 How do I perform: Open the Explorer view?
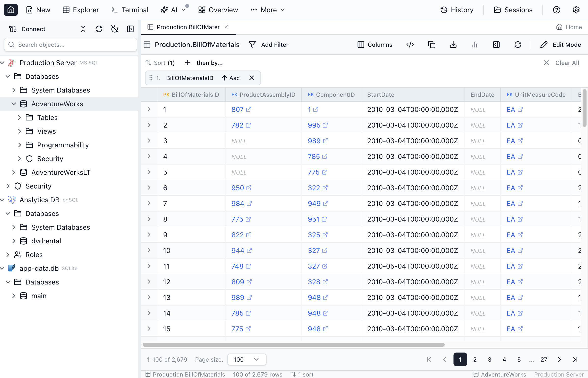pyautogui.click(x=81, y=10)
